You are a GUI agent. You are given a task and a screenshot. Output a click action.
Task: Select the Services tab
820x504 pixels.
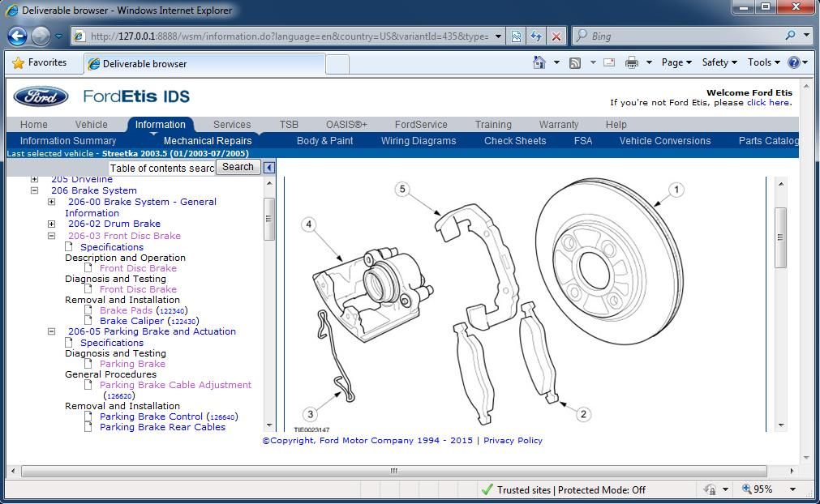(x=232, y=124)
